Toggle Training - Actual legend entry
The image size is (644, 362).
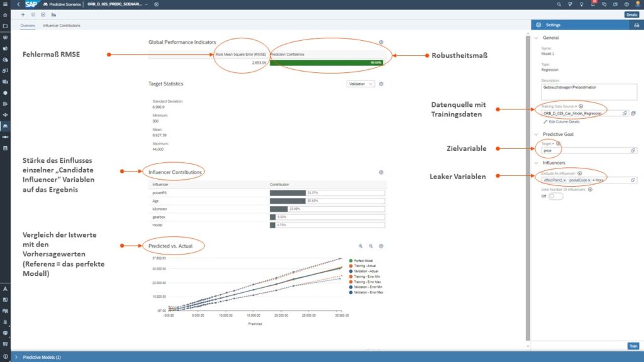(365, 266)
